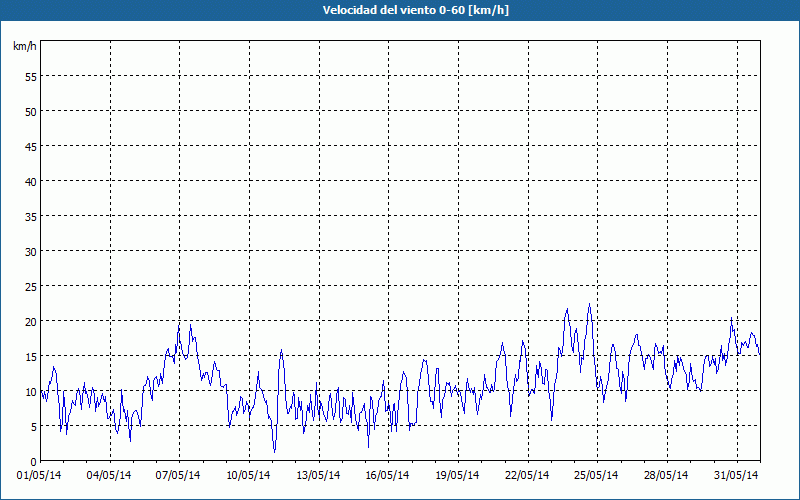
Task: Click the date label 07/05/14
Action: click(178, 475)
